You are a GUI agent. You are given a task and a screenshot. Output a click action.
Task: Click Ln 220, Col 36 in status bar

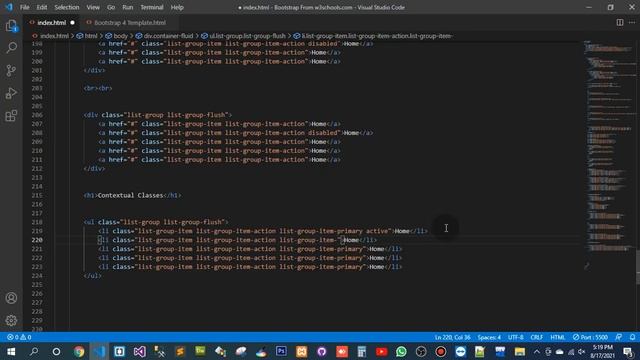pos(452,337)
